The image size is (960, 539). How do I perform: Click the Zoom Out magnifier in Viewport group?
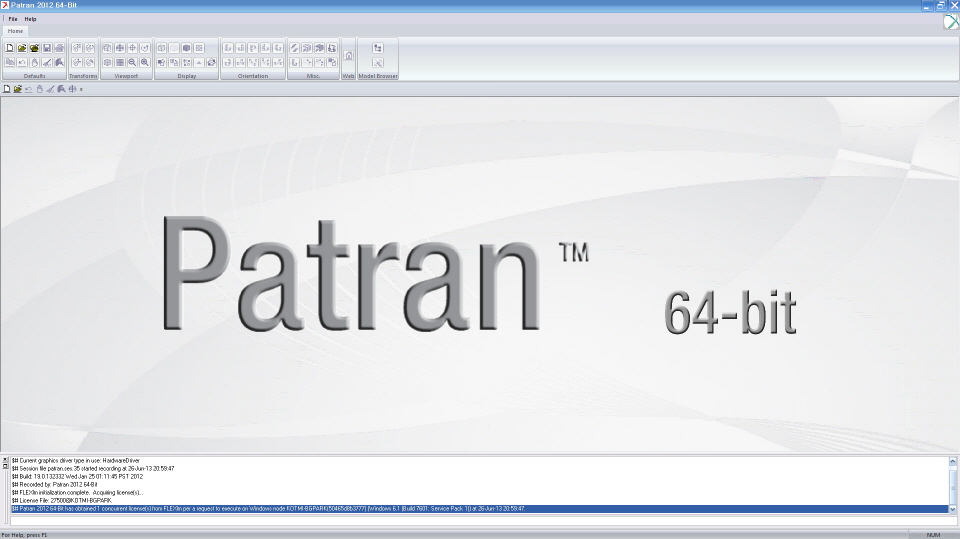132,62
